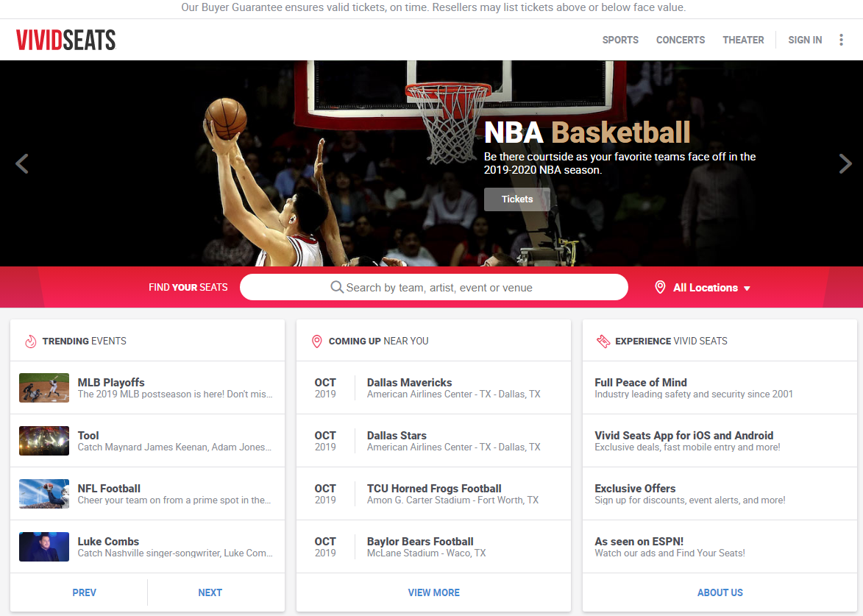Click the ABOUT US link
This screenshot has height=616, width=863.
[720, 592]
